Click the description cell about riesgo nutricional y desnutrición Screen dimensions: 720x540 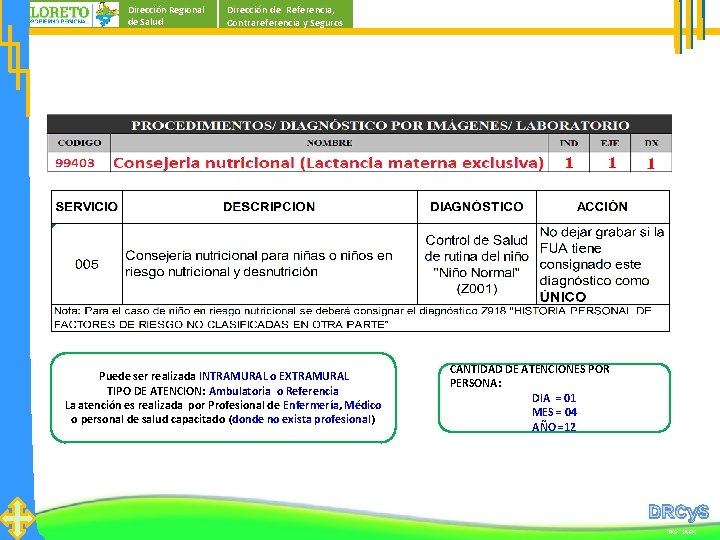pos(270,264)
